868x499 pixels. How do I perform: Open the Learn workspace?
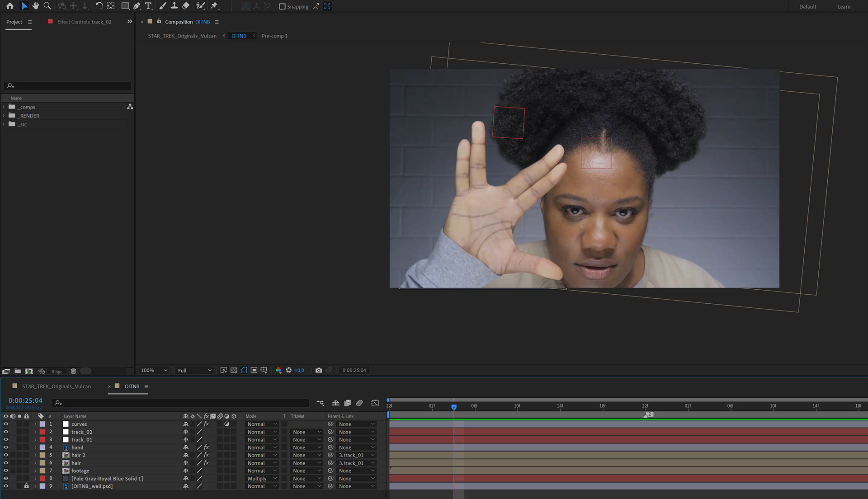click(844, 6)
